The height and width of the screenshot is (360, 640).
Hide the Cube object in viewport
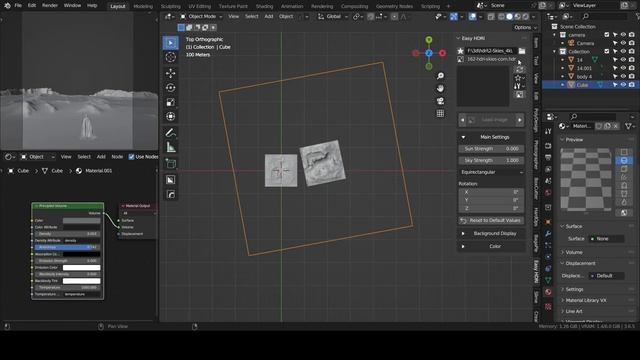(623, 84)
